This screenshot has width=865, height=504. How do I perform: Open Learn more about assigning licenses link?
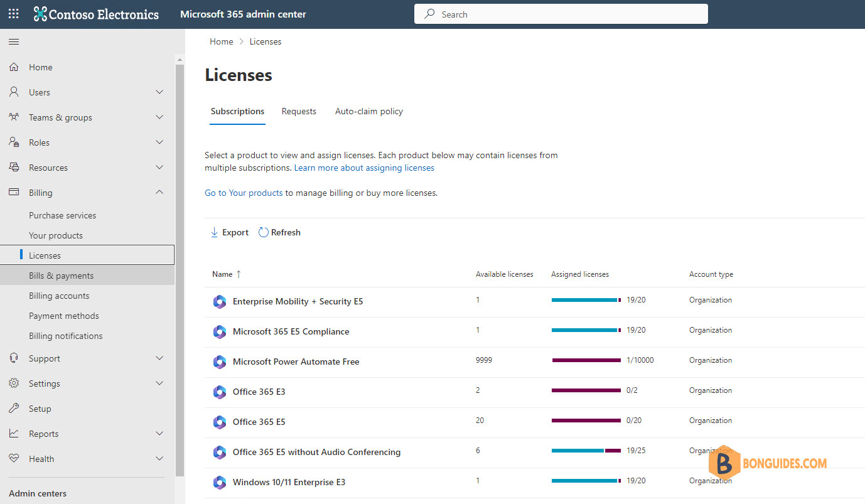point(364,168)
